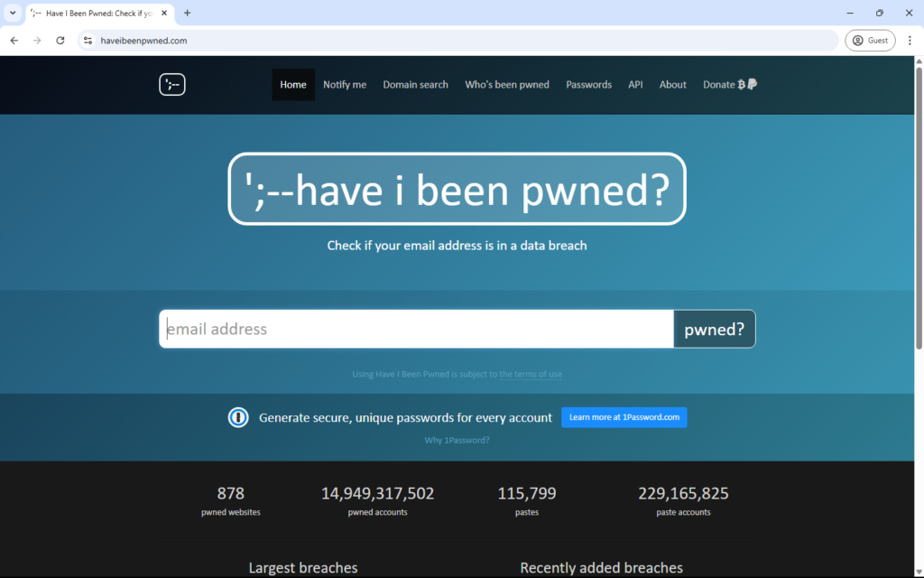Navigate to the Passwords page
Image resolution: width=924 pixels, height=578 pixels.
[588, 85]
